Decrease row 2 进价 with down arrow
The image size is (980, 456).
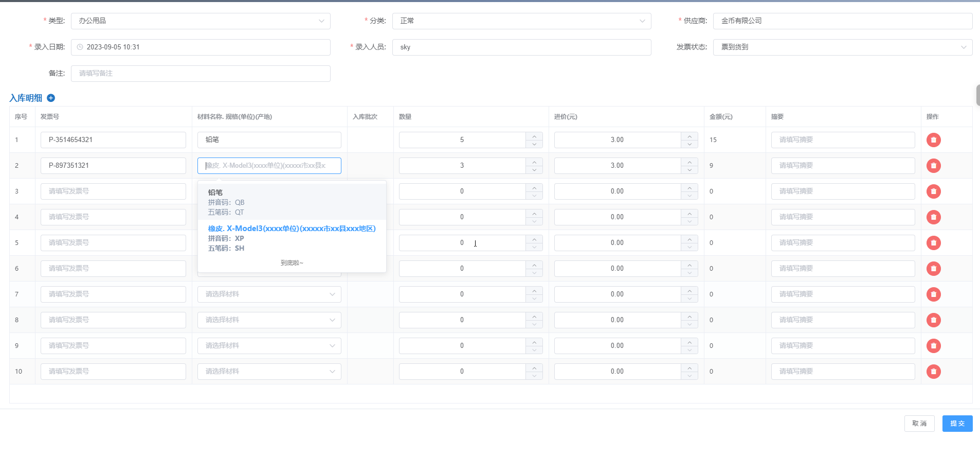(689, 170)
